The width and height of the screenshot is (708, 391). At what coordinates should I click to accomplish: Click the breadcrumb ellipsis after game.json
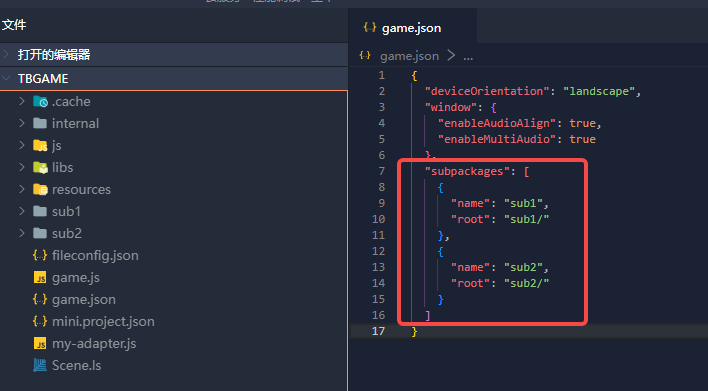(x=468, y=56)
